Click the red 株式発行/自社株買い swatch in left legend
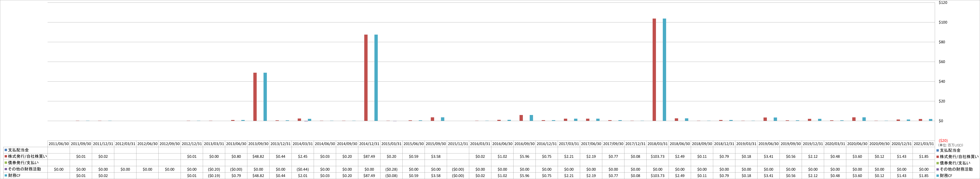The height and width of the screenshot is (179, 980). pos(6,157)
